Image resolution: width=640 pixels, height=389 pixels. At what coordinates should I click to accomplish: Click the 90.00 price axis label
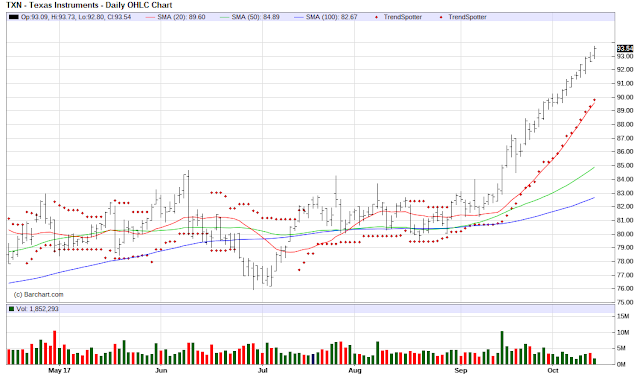[x=625, y=97]
